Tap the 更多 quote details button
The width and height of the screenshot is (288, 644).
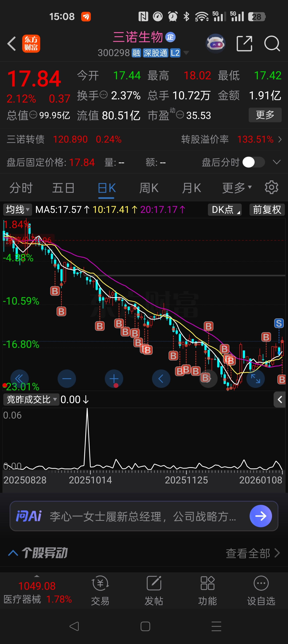(265, 115)
